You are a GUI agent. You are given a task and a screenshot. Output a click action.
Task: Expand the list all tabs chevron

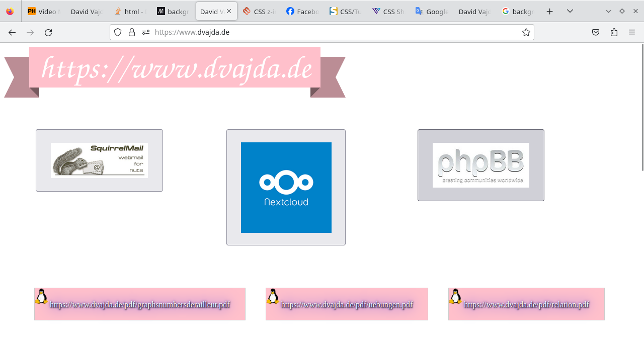tap(570, 11)
